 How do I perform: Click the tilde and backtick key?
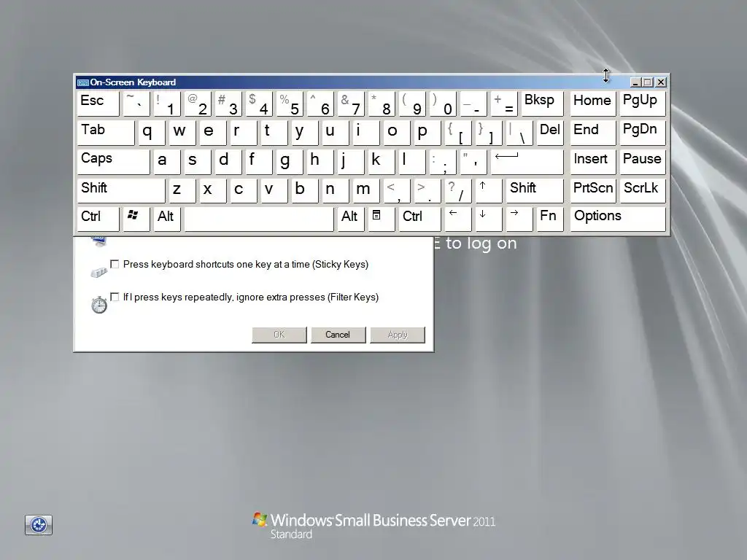136,104
